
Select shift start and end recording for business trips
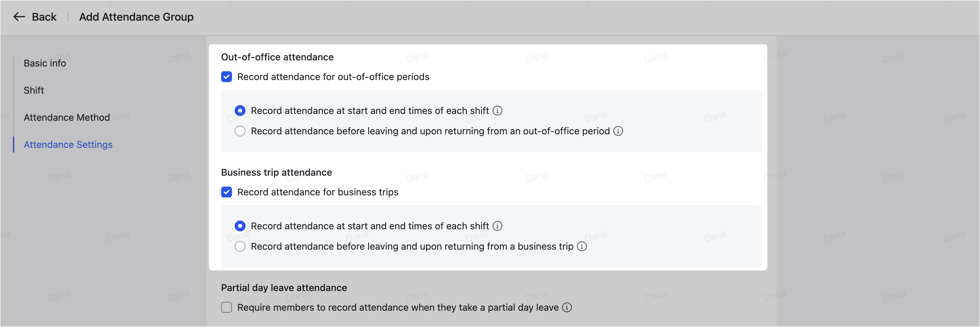(240, 226)
